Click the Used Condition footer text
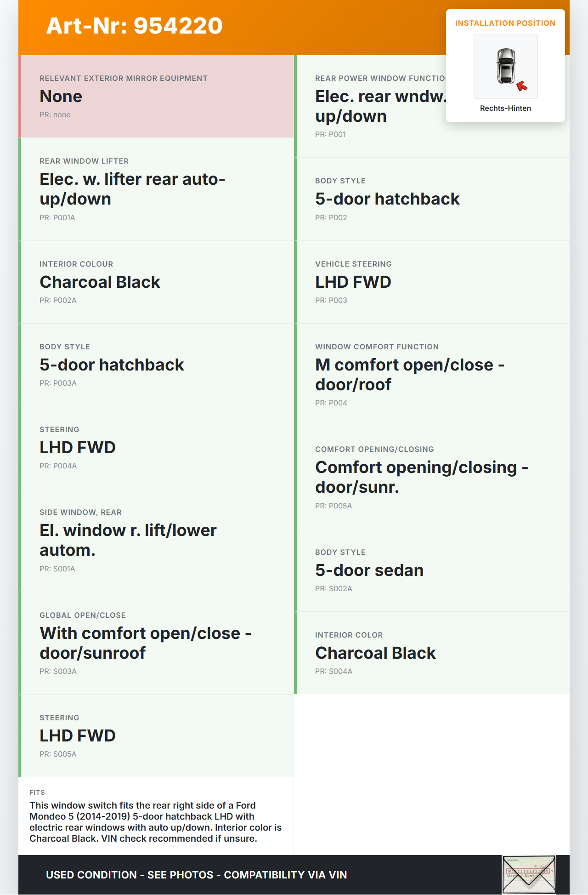This screenshot has width=588, height=895. (x=196, y=875)
